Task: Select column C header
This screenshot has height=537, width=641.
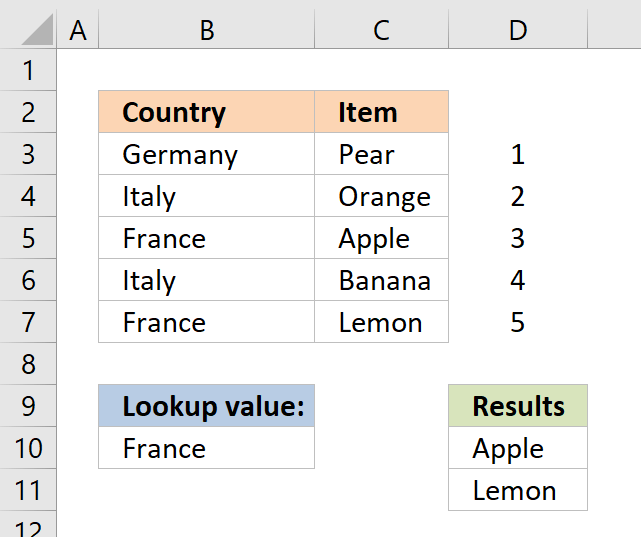Action: 381,31
